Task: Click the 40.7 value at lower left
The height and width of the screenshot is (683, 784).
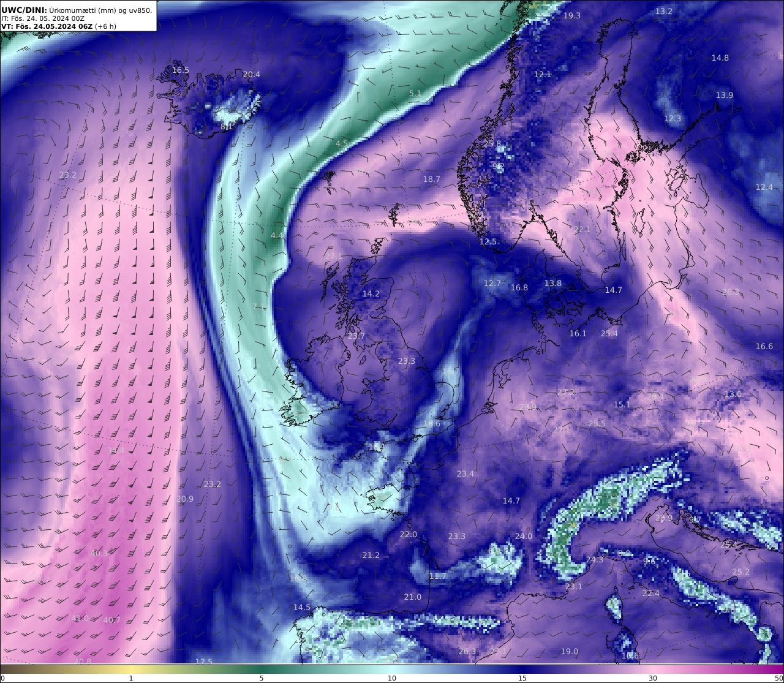Action: [x=111, y=621]
